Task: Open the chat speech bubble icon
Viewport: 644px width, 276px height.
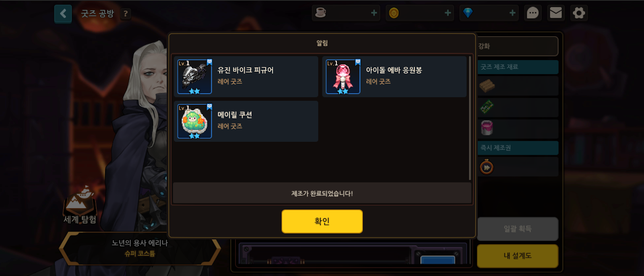Action: tap(533, 13)
